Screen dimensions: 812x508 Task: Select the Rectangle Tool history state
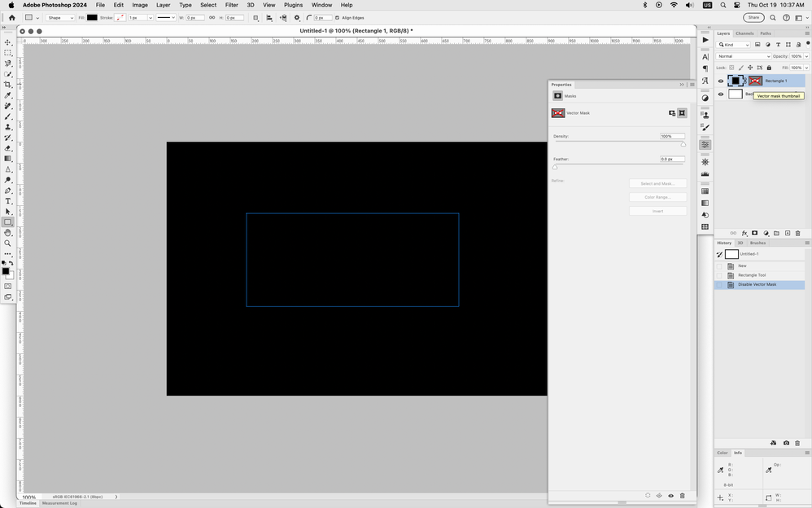760,275
